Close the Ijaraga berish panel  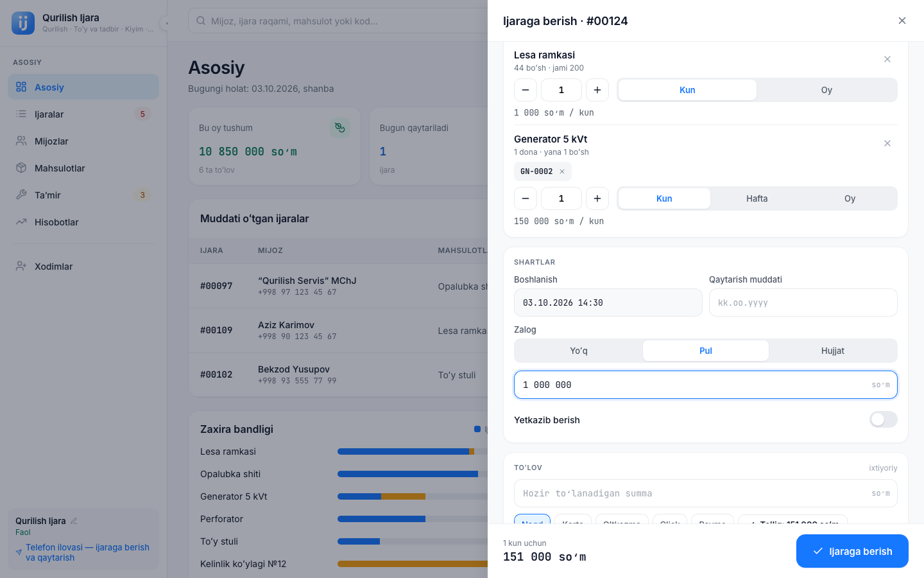pyautogui.click(x=902, y=21)
